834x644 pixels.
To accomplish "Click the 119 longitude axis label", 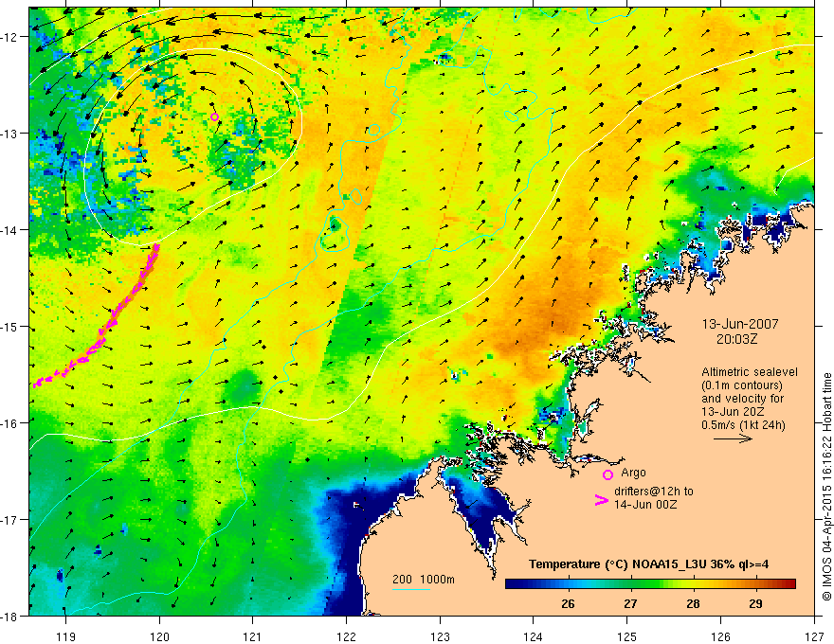I will click(66, 636).
